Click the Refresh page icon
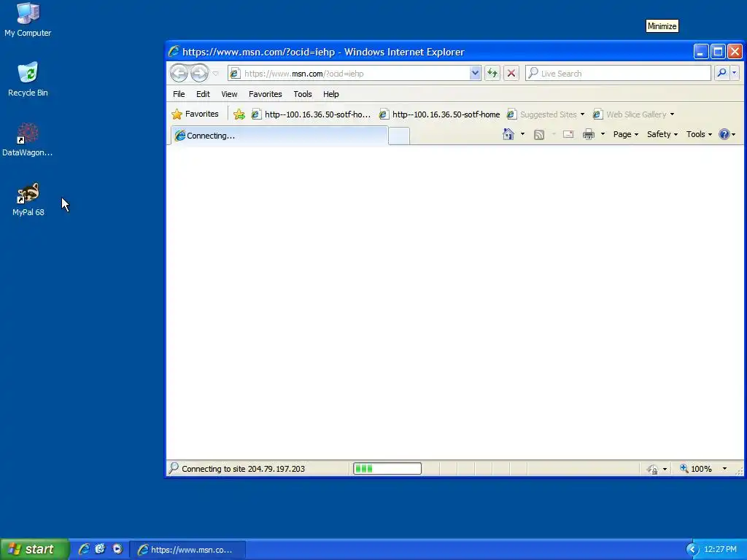747x560 pixels. pos(492,74)
